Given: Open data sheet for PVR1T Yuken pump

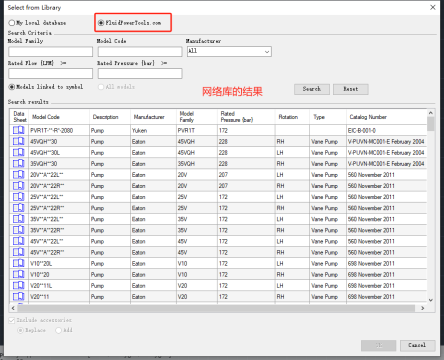Looking at the screenshot, I should pos(19,130).
